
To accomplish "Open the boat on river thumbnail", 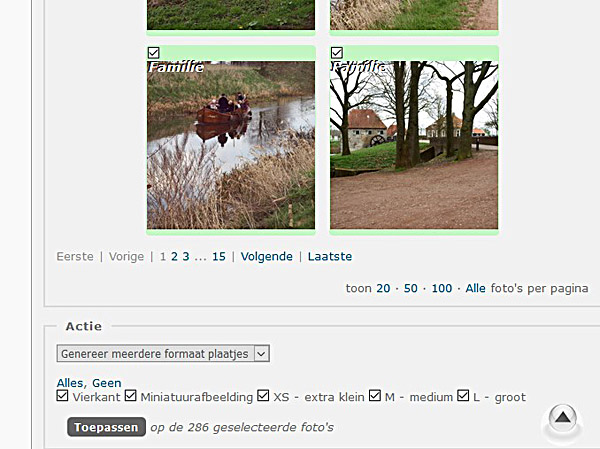I will coord(231,145).
